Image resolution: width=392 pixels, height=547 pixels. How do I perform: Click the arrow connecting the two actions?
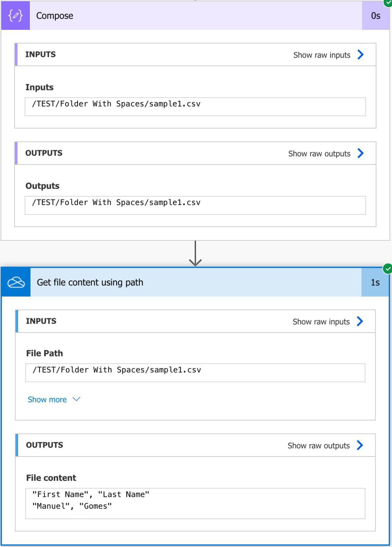(x=195, y=254)
